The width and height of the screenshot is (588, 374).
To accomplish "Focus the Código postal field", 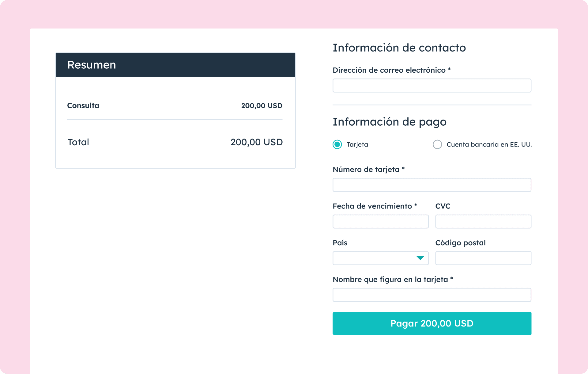I will pyautogui.click(x=483, y=258).
